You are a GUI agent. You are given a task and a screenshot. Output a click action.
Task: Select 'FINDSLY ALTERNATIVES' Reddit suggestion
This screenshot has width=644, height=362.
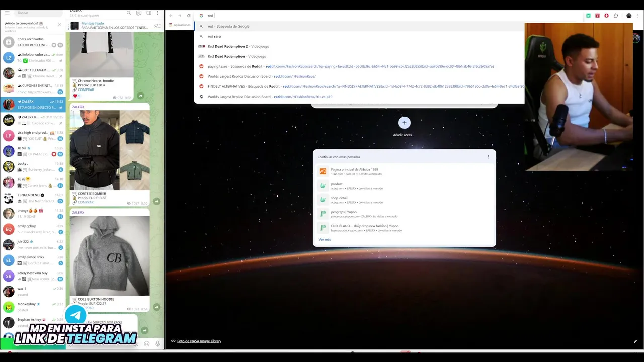coord(359,86)
